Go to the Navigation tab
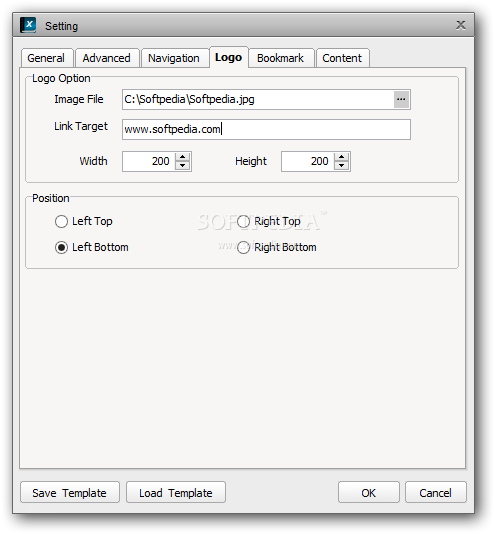Screen dimensions: 495x534 click(x=174, y=58)
